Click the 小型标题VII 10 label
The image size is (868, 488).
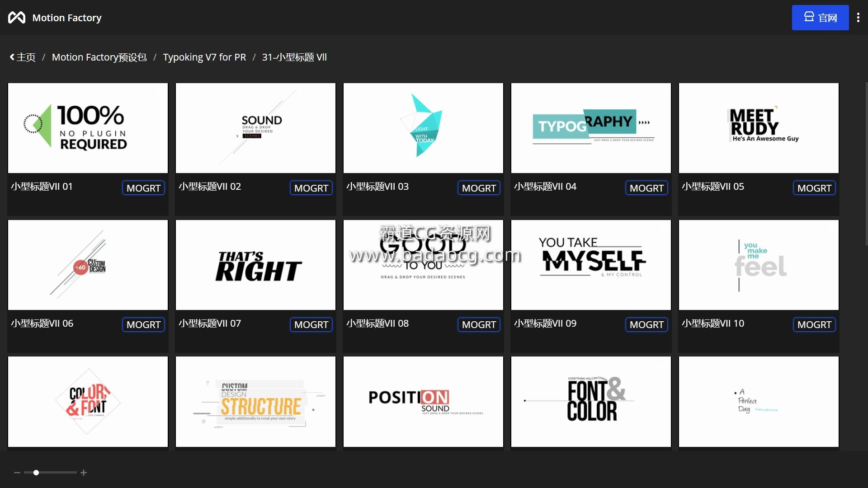pos(713,324)
